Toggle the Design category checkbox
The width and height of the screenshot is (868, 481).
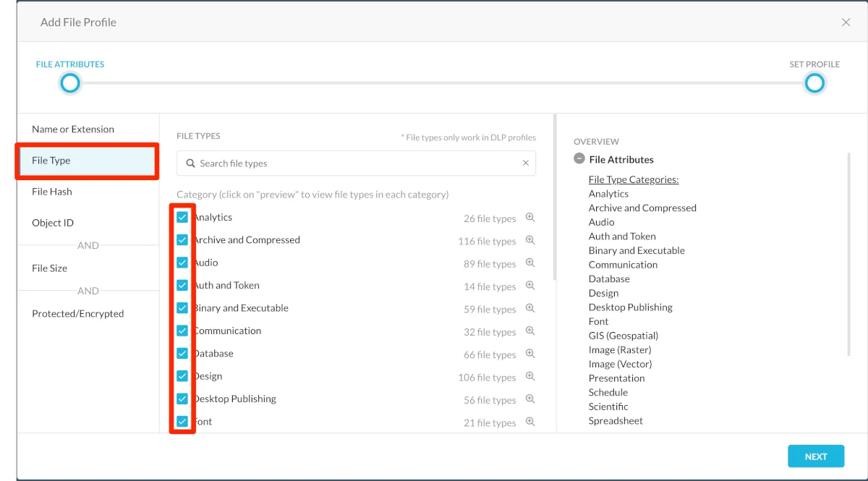coord(182,376)
